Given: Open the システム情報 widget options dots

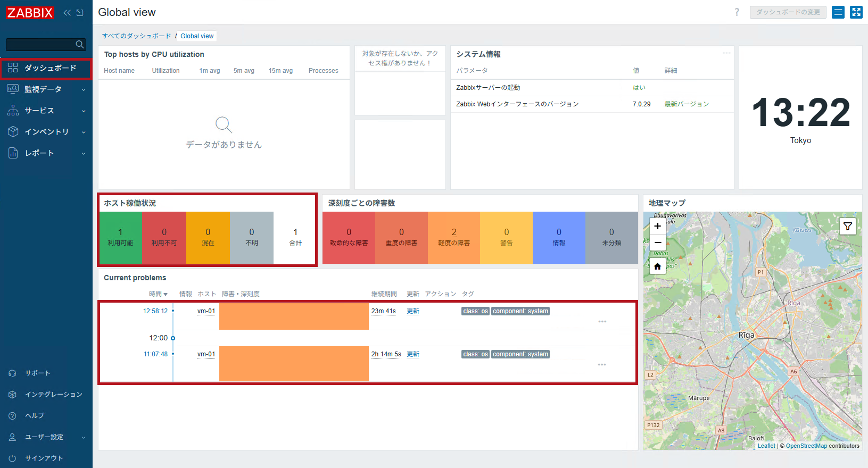Looking at the screenshot, I should point(726,53).
